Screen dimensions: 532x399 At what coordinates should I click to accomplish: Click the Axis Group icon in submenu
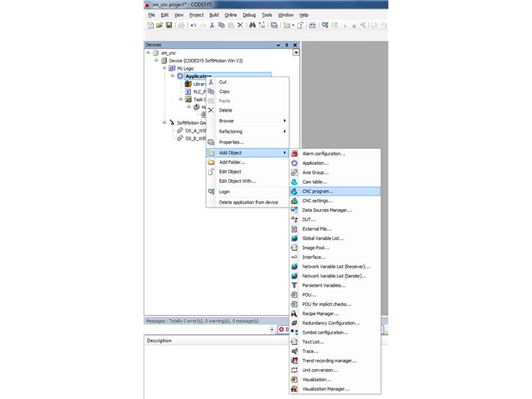(x=295, y=172)
